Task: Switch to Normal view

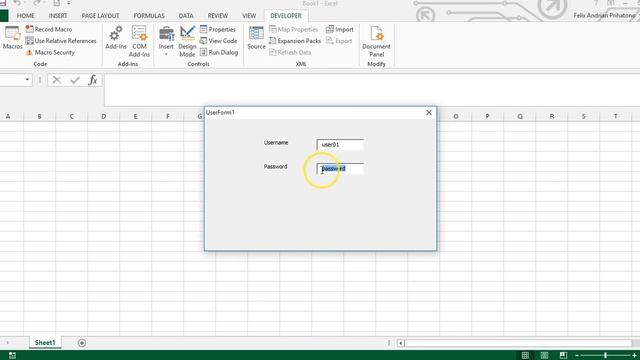Action: coord(525,356)
